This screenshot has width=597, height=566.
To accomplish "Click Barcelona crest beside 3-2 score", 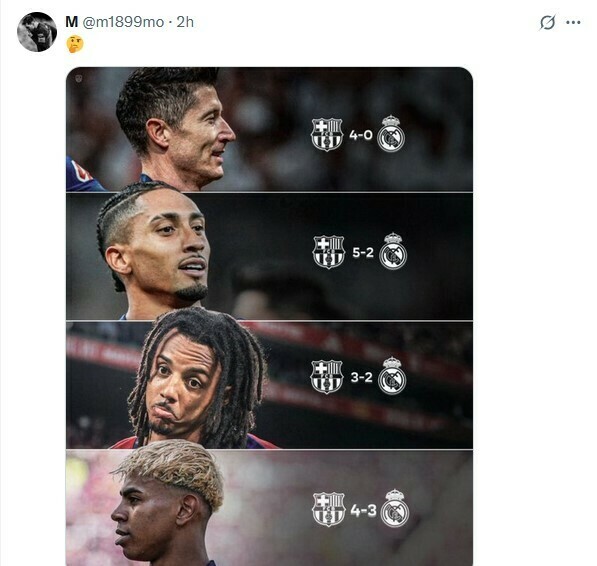I will pos(327,377).
